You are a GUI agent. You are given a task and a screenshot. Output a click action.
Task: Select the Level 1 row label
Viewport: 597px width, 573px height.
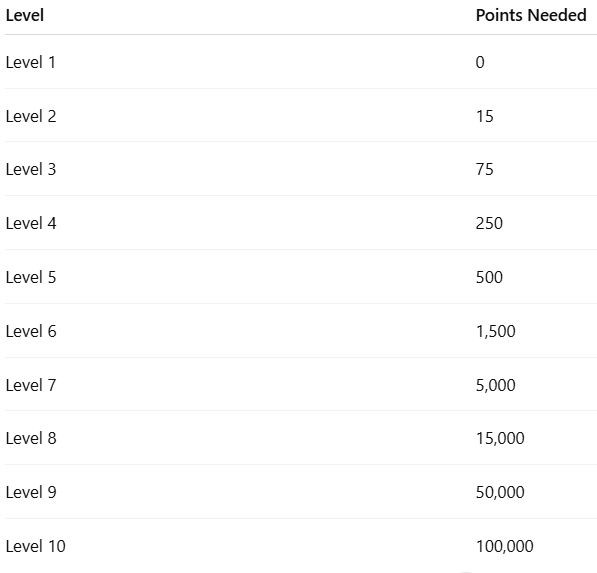pos(31,62)
